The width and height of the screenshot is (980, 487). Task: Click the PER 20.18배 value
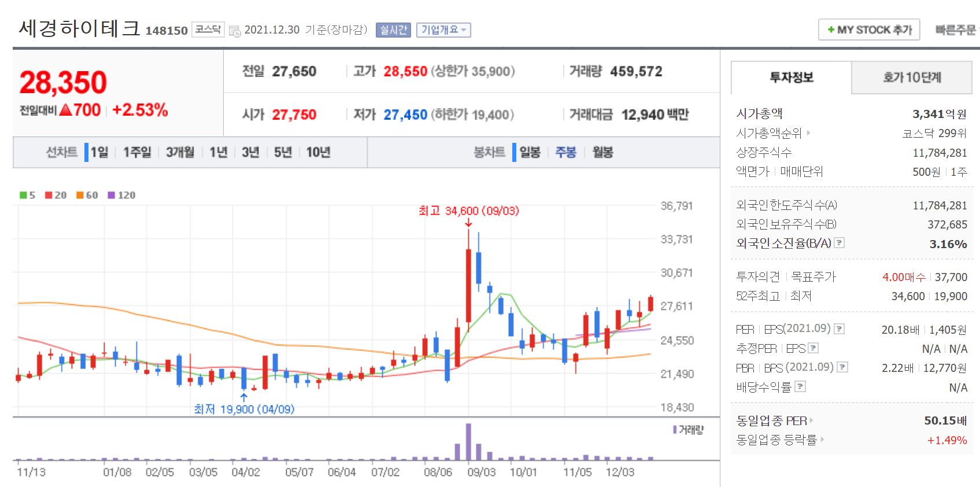tap(900, 330)
